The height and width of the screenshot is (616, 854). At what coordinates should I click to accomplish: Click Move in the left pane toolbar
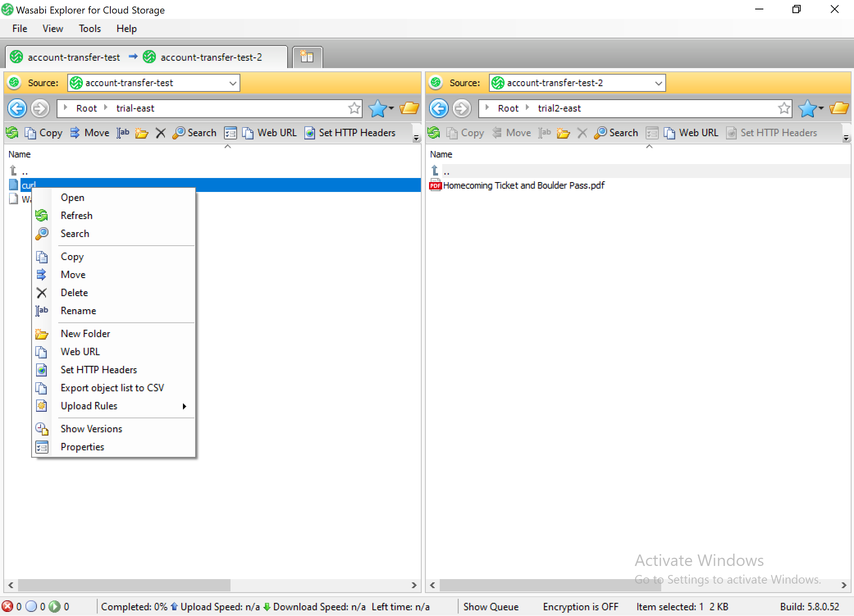(x=90, y=132)
